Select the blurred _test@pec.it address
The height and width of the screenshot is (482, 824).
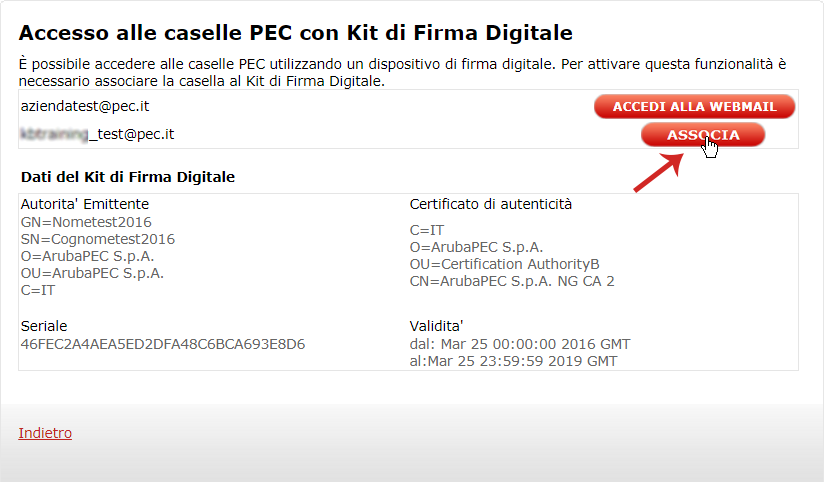(97, 135)
